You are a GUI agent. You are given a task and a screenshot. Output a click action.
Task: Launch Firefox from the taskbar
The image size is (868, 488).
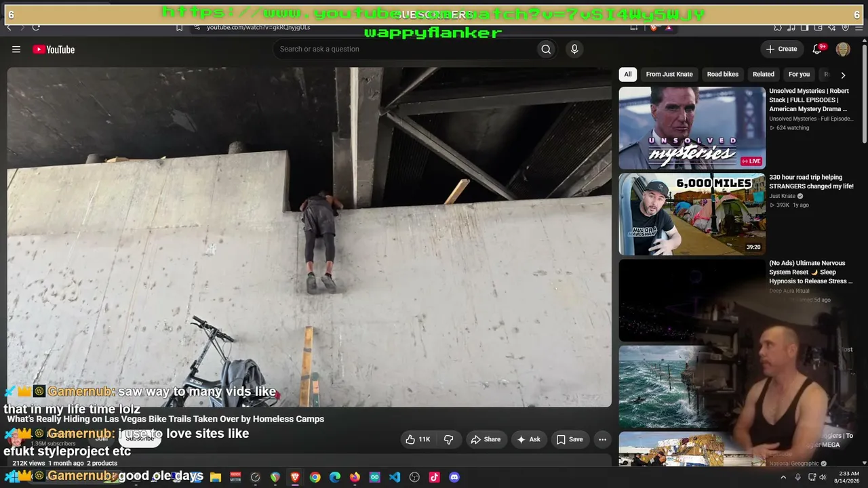click(355, 477)
